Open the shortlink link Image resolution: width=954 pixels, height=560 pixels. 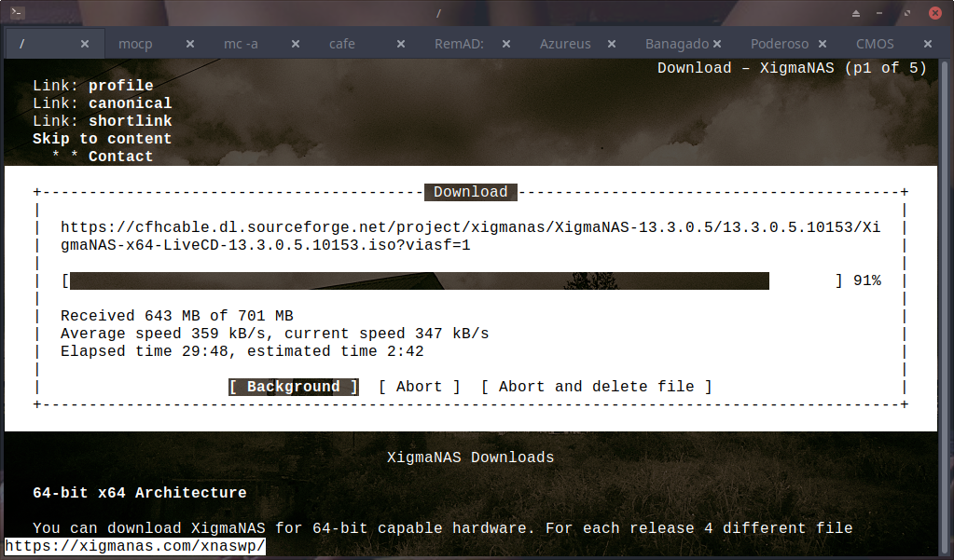(131, 121)
